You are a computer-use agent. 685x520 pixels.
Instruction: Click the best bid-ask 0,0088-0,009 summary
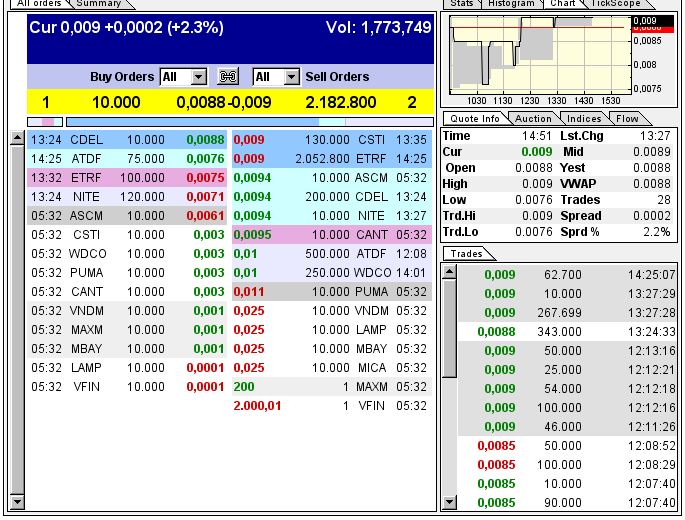(224, 103)
